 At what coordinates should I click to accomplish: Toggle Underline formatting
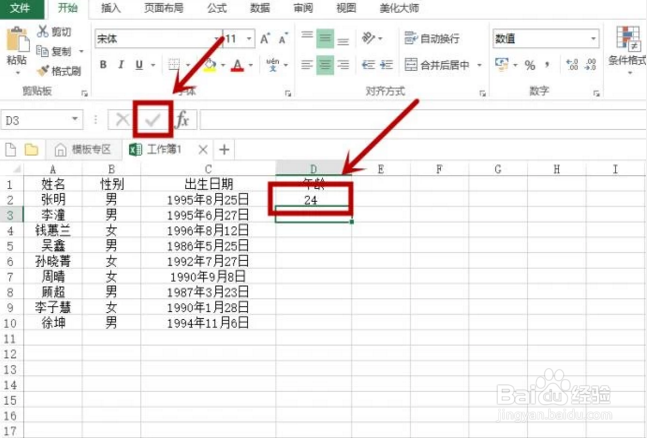139,64
